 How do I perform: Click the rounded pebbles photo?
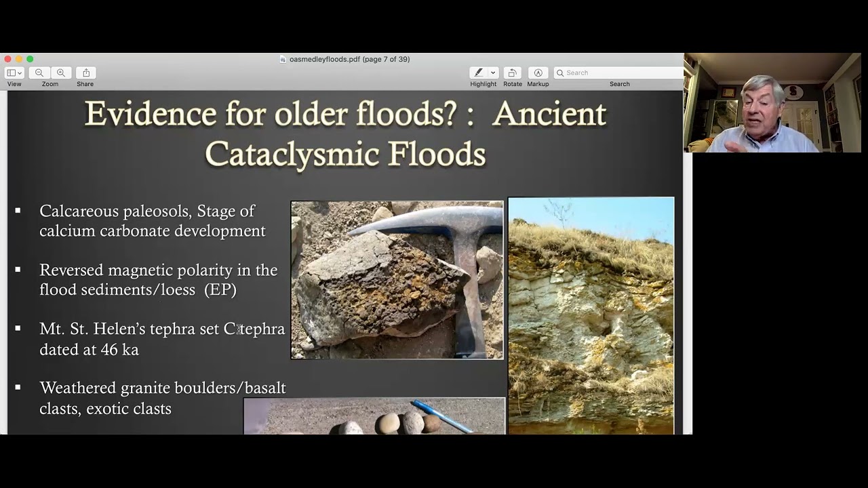click(x=374, y=416)
